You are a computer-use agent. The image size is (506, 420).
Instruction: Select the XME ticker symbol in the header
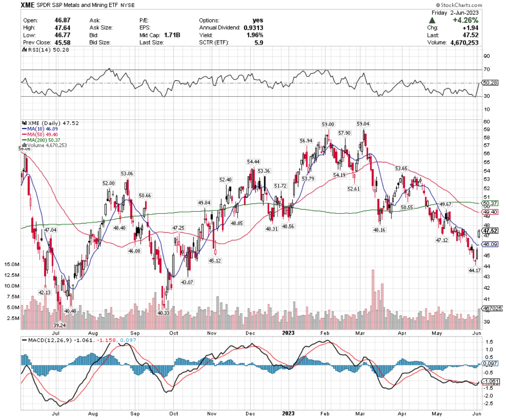click(x=27, y=5)
